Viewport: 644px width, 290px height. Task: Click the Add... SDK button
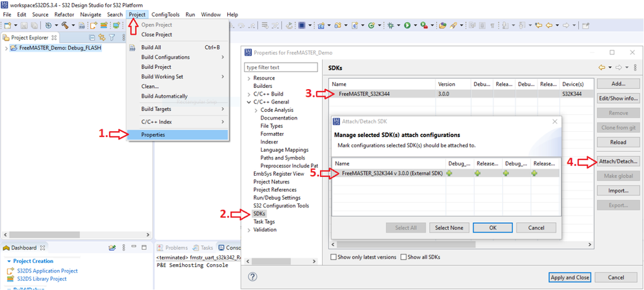[618, 83]
